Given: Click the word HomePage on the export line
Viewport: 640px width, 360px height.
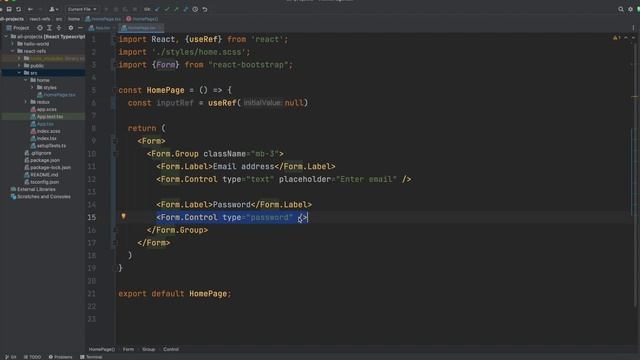Looking at the screenshot, I should 208,294.
